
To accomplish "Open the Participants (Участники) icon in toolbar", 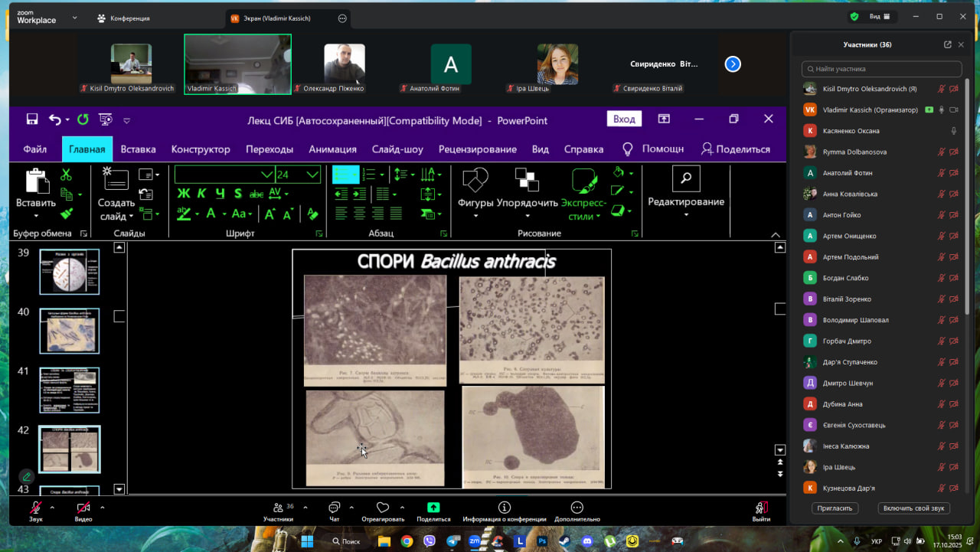I will coord(277,508).
